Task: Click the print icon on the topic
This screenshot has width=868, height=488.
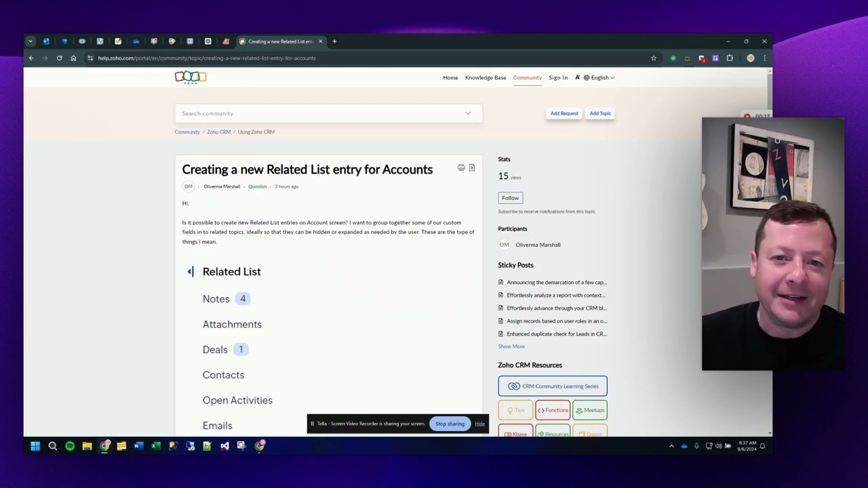Action: click(x=461, y=167)
